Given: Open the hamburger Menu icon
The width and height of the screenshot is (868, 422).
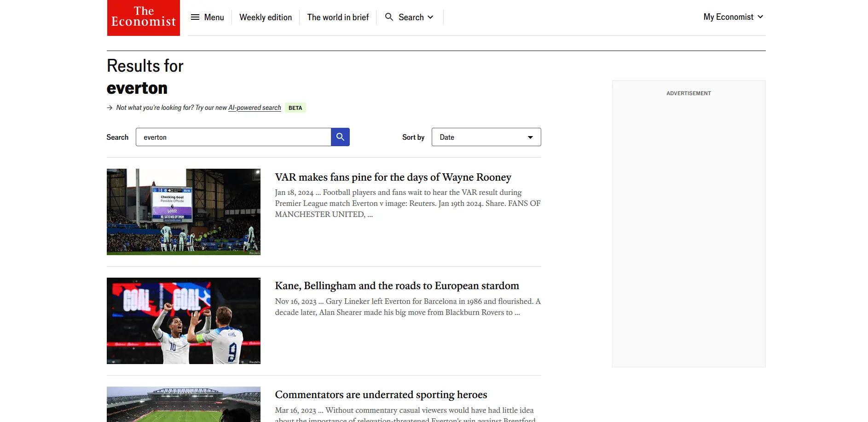Looking at the screenshot, I should [x=195, y=17].
